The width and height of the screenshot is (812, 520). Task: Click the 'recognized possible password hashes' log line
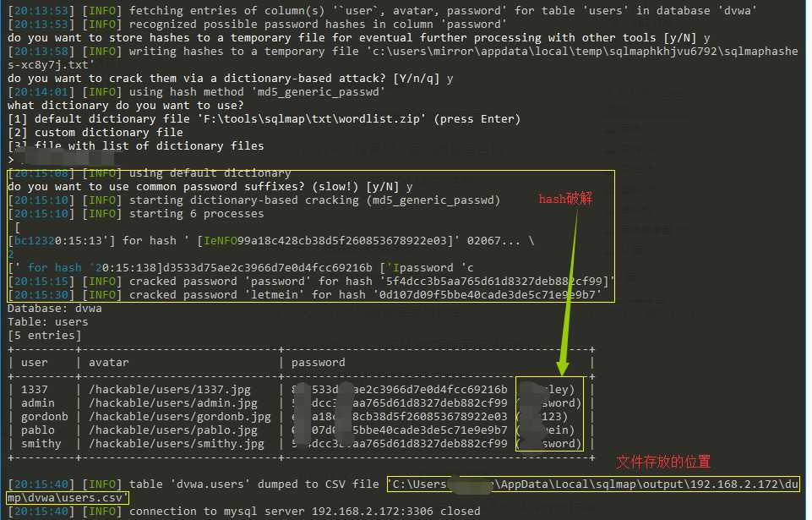point(257,25)
